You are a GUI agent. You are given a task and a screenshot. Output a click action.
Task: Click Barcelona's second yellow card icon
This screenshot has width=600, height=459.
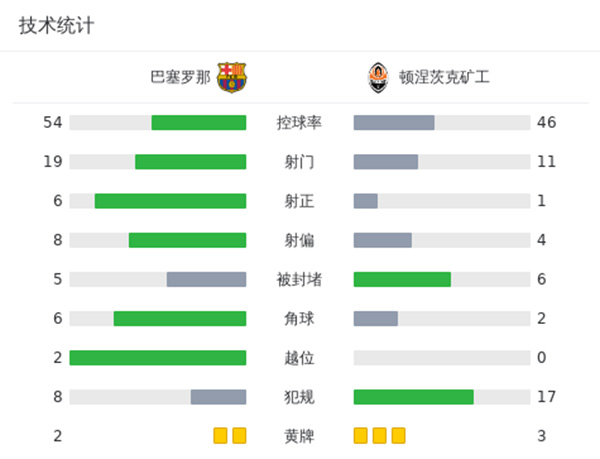(x=239, y=436)
